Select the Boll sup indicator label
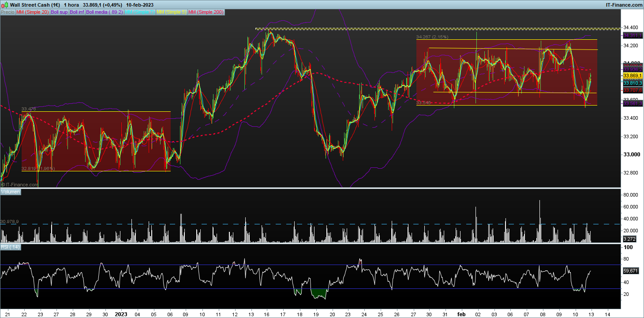The image size is (644, 318). 59,12
